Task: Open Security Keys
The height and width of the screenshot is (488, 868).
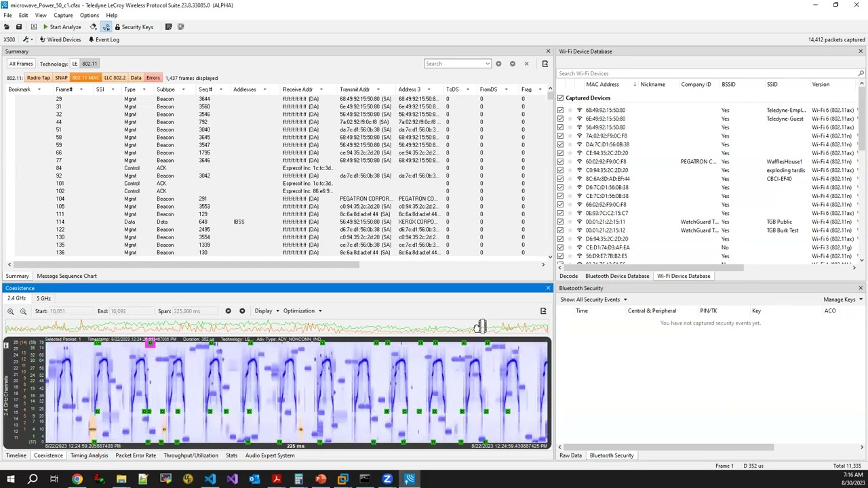Action: [x=133, y=27]
